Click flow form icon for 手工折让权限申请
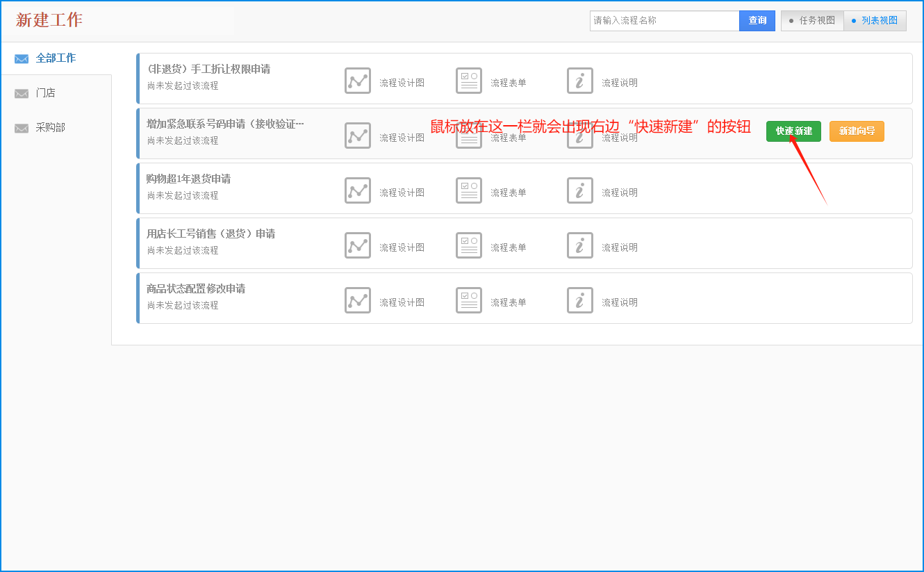The height and width of the screenshot is (572, 924). (x=469, y=81)
